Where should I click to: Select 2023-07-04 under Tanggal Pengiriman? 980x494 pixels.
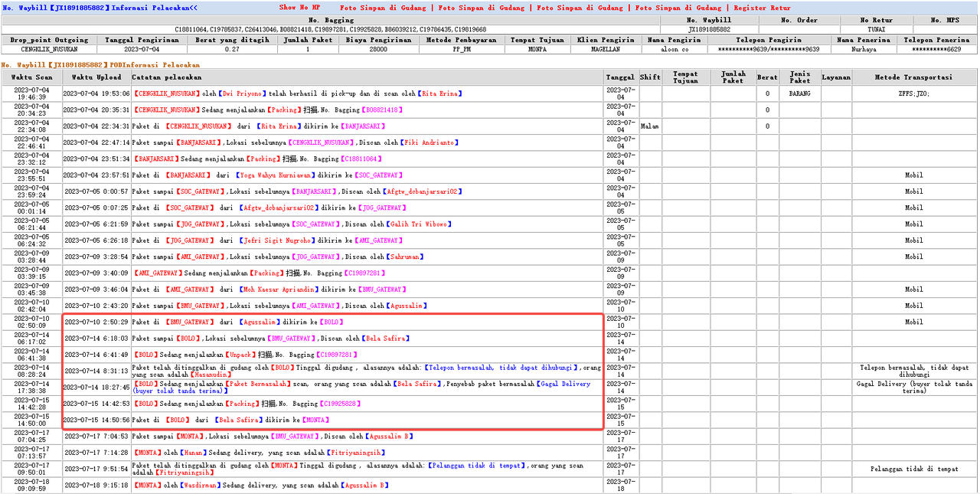pyautogui.click(x=142, y=49)
